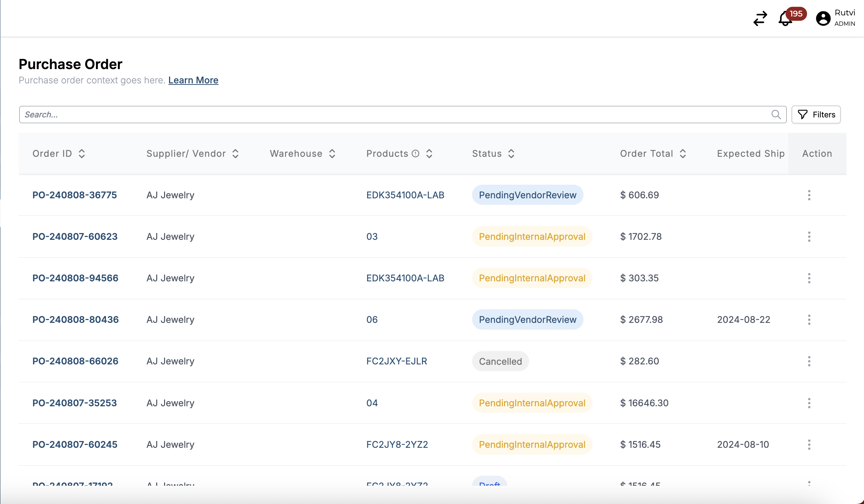
Task: Sort table by Order ID column
Action: tap(82, 154)
